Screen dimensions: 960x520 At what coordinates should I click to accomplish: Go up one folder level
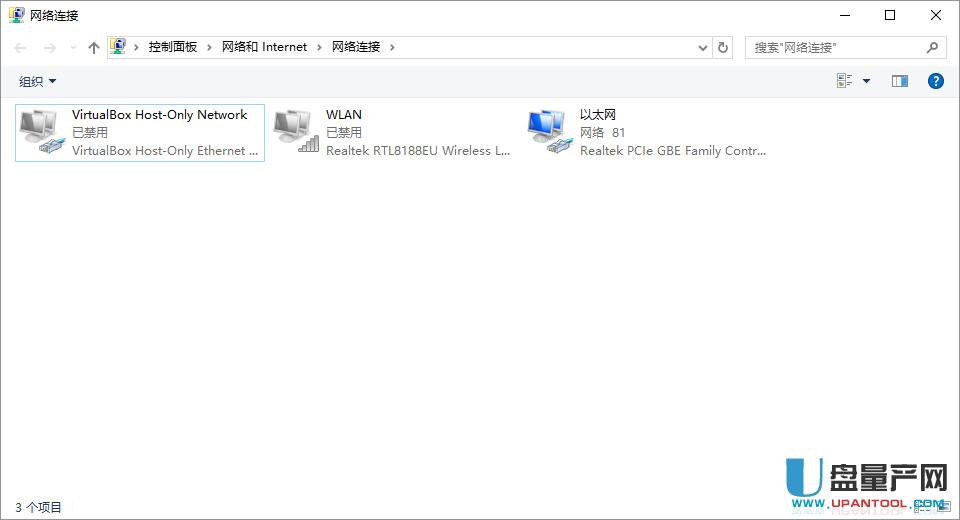click(94, 47)
